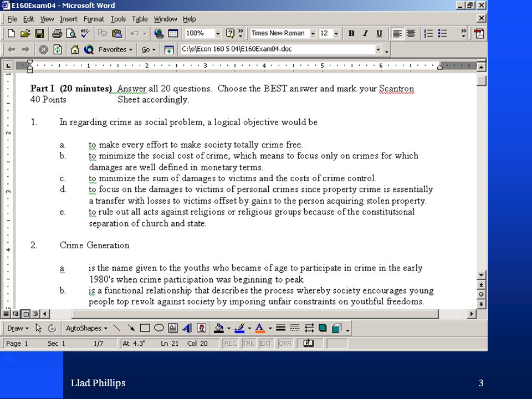Expand the Zoom 100% dropdown
532x399 pixels.
point(218,33)
